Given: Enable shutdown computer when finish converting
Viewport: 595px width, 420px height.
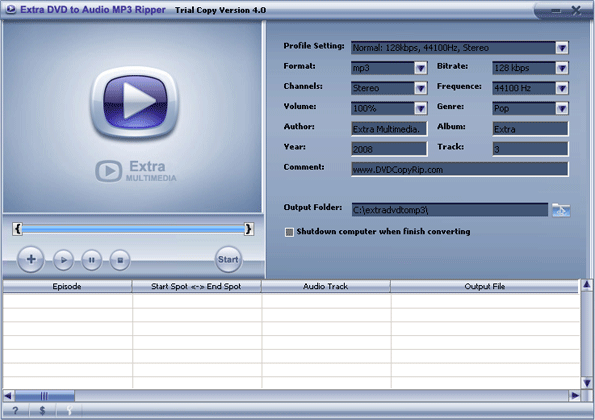Looking at the screenshot, I should [x=289, y=232].
